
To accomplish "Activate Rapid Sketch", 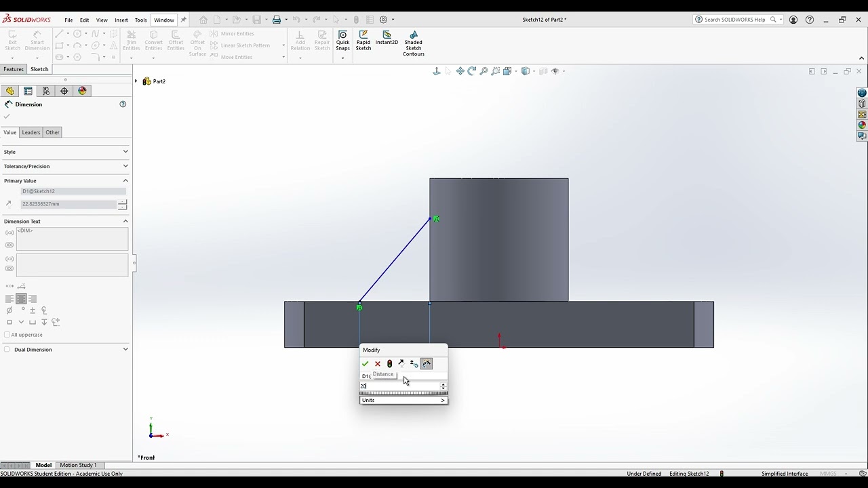I will (x=363, y=41).
